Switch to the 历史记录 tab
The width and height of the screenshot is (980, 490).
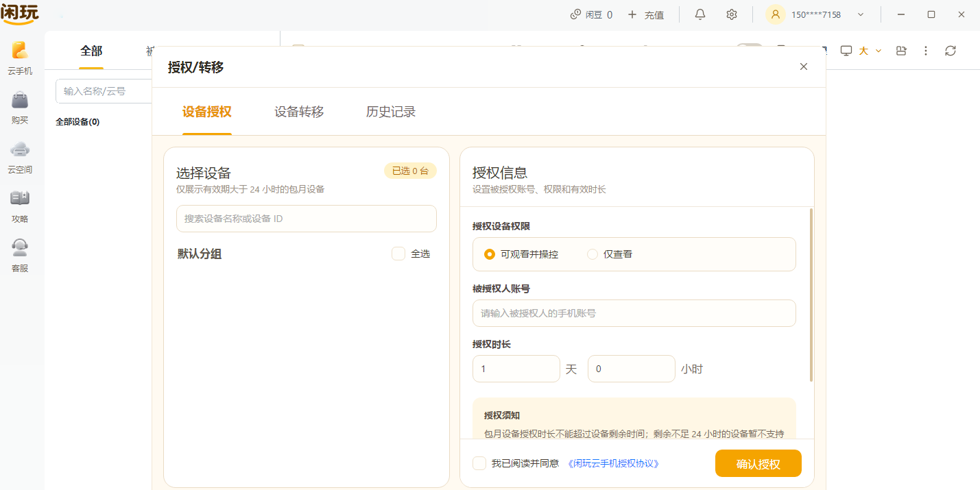(x=391, y=112)
